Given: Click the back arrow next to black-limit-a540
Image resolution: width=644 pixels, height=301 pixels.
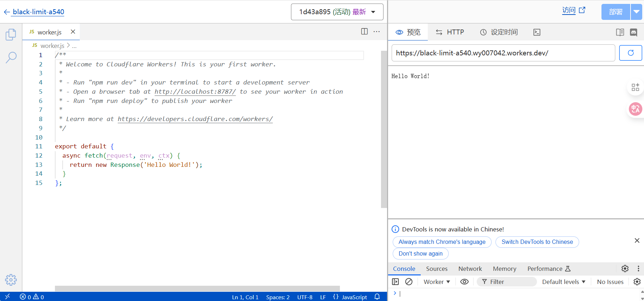Looking at the screenshot, I should (x=7, y=12).
